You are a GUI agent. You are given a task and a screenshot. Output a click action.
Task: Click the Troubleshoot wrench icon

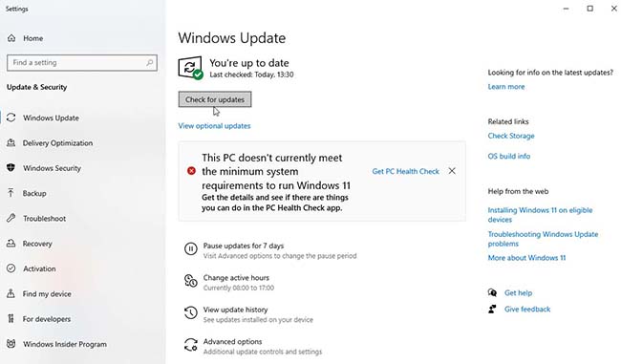tap(11, 218)
